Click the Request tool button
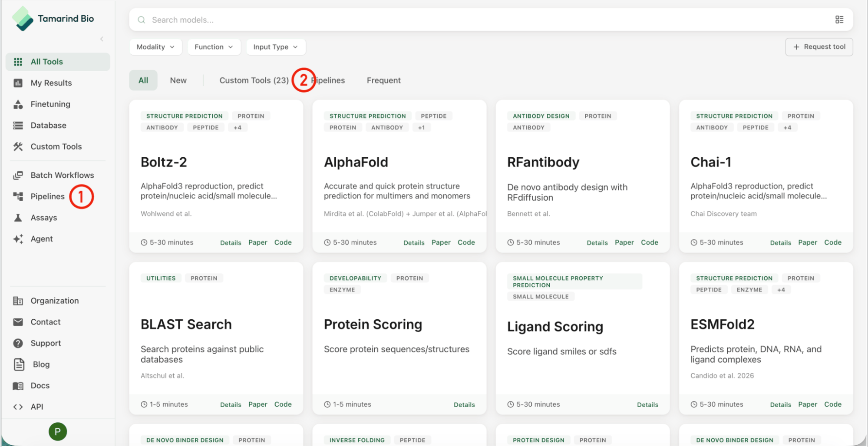 tap(819, 47)
